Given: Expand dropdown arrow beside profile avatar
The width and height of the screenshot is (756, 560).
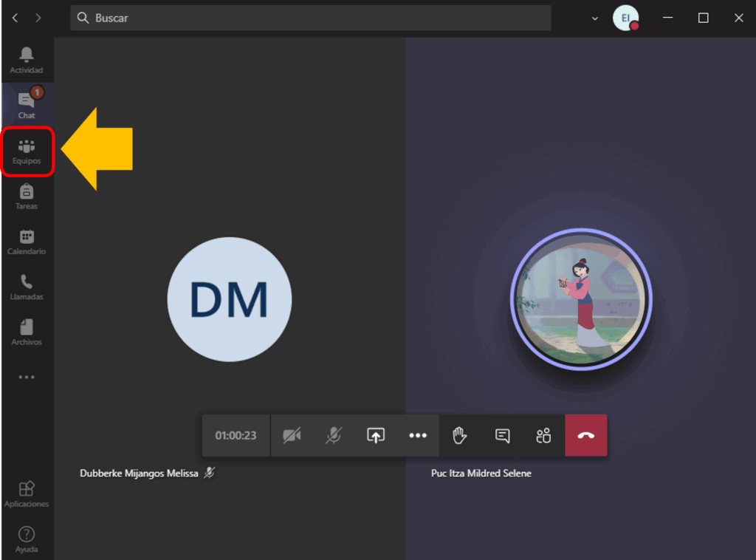Looking at the screenshot, I should [595, 18].
